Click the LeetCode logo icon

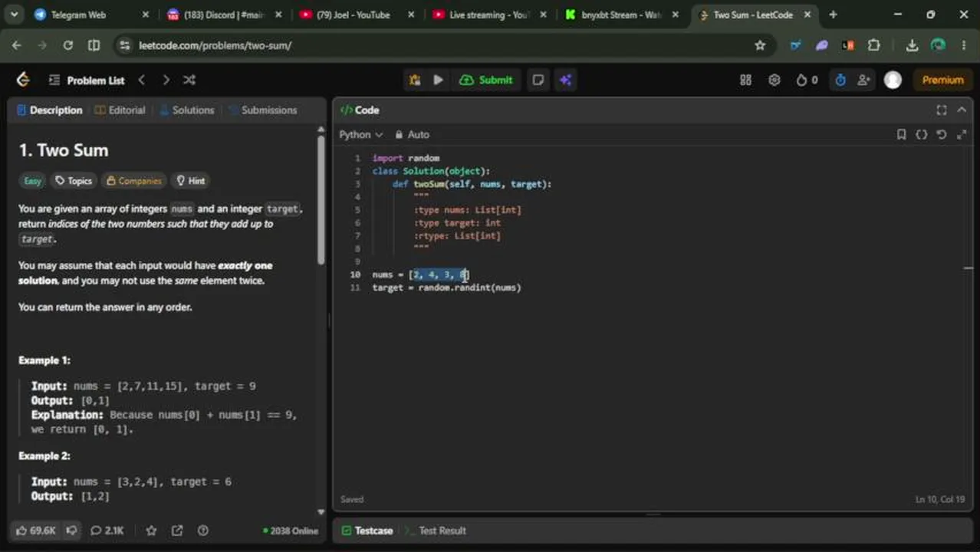23,80
